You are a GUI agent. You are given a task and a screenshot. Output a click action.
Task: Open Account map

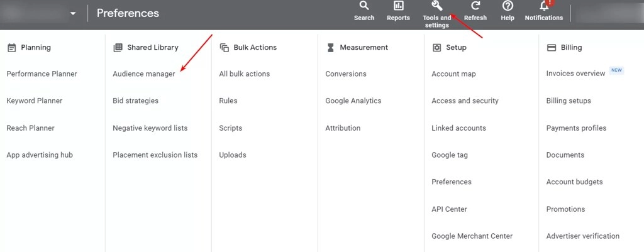coord(453,74)
